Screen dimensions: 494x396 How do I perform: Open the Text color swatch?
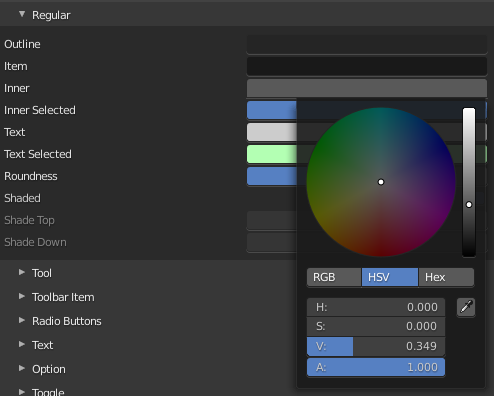[272, 132]
